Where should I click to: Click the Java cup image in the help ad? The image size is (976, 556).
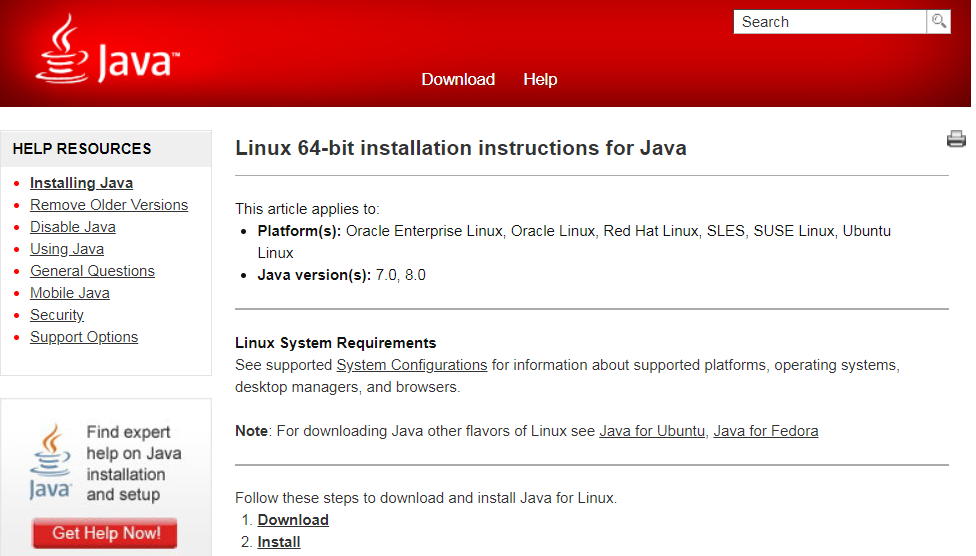pos(50,462)
